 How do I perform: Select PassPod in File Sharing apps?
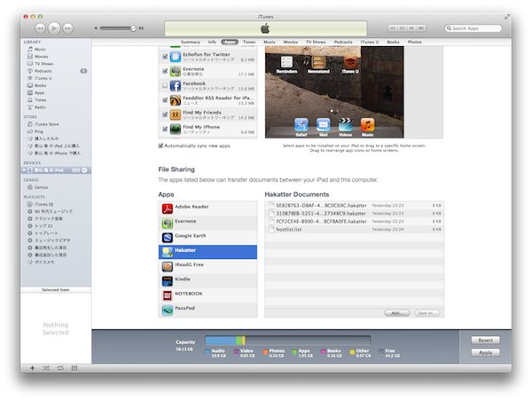click(x=207, y=310)
